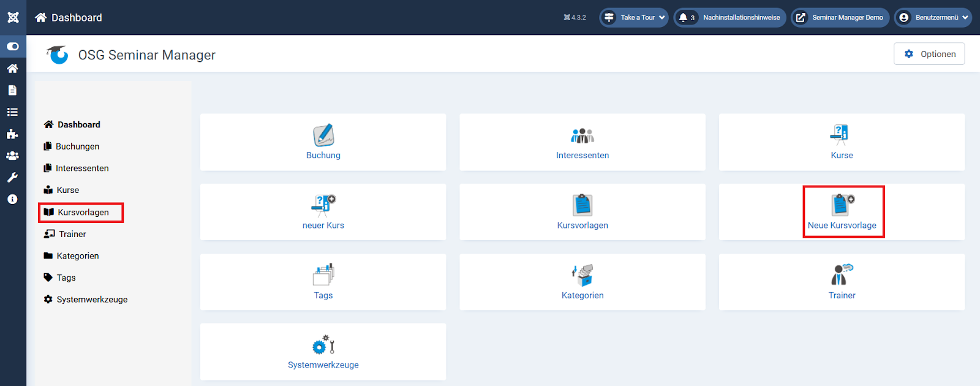Viewport: 980px width, 386px height.
Task: Select Dashboard in the side menu
Action: (x=72, y=124)
